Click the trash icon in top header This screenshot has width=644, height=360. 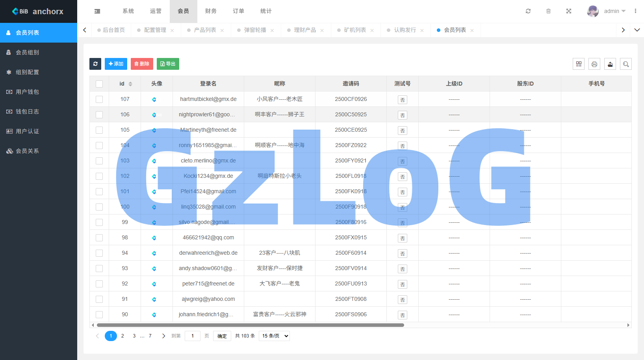coord(548,11)
